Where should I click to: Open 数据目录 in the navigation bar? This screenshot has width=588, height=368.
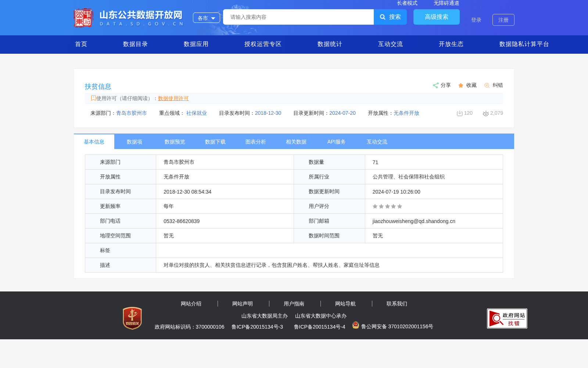135,44
